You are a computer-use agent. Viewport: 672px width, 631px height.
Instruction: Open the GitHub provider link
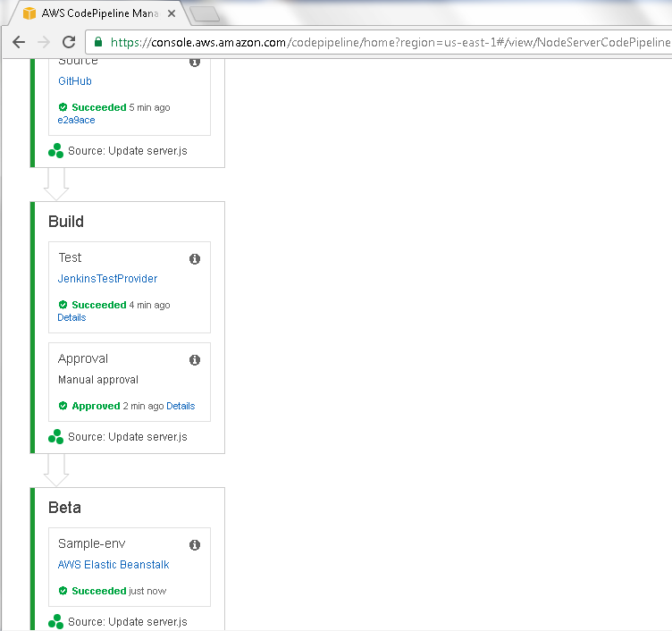click(x=75, y=81)
